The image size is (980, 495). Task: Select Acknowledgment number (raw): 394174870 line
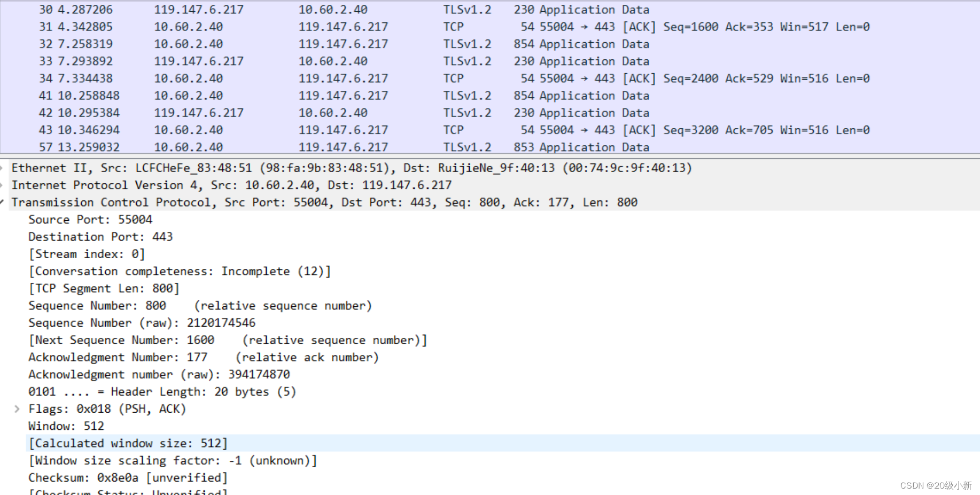click(x=159, y=375)
